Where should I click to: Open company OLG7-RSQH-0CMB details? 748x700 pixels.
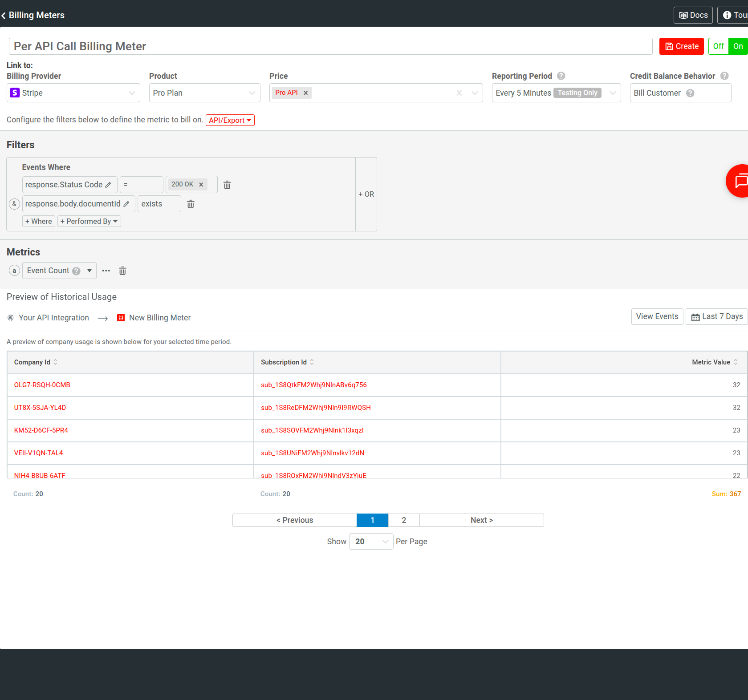[x=42, y=384]
